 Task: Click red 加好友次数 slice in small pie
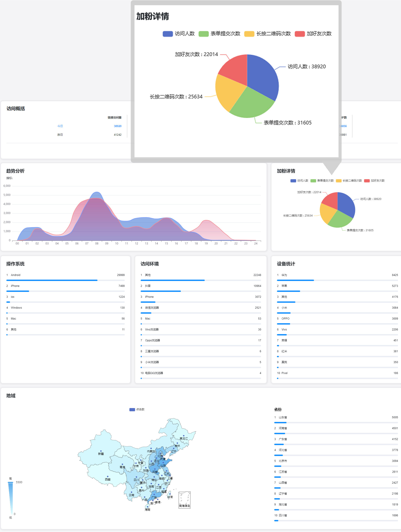click(331, 200)
